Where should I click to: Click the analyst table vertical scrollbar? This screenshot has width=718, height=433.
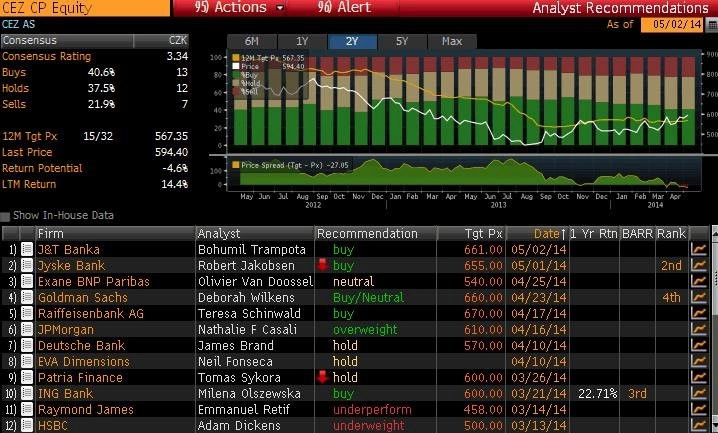pyautogui.click(x=714, y=330)
